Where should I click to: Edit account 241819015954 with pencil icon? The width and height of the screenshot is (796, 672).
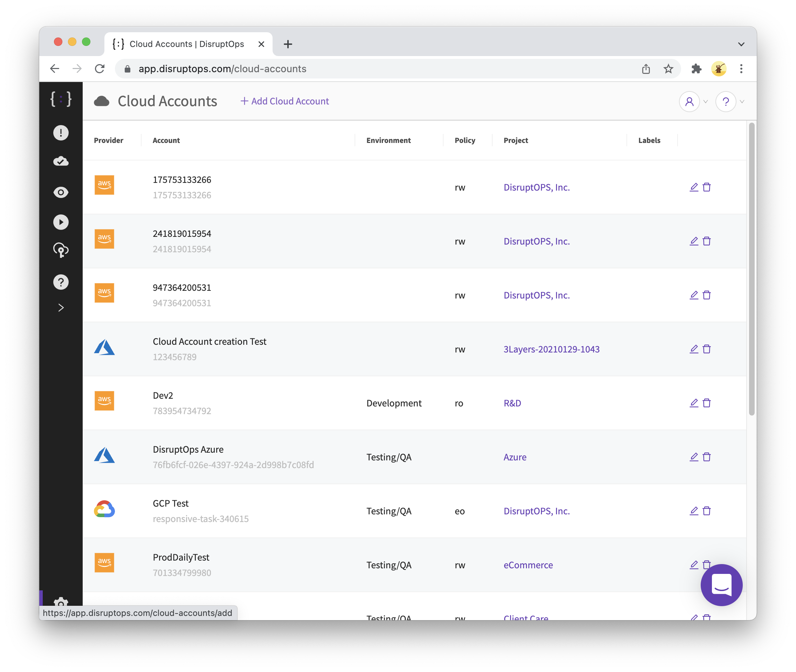pyautogui.click(x=694, y=241)
